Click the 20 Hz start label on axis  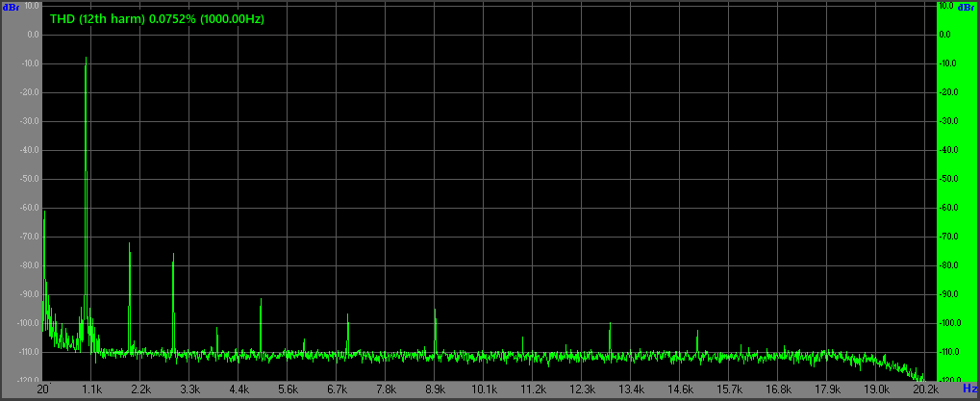click(x=43, y=389)
